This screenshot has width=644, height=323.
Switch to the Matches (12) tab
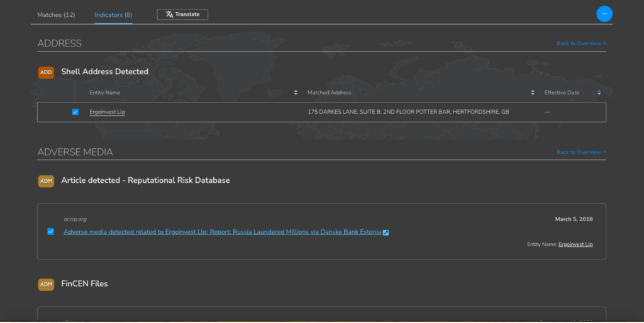[x=56, y=15]
